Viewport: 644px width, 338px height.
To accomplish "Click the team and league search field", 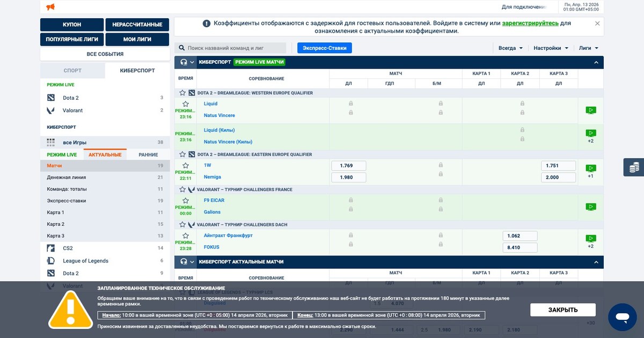I will click(x=230, y=48).
